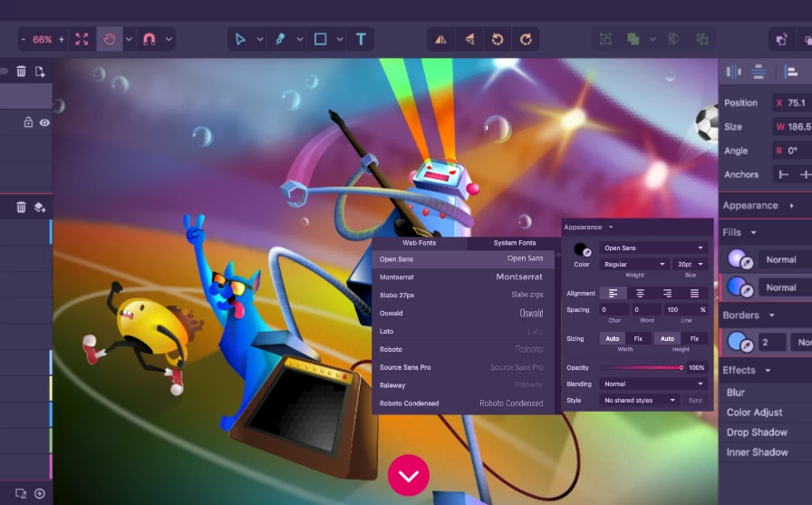Select the Hand pan tool
This screenshot has height=505, width=812.
(110, 39)
